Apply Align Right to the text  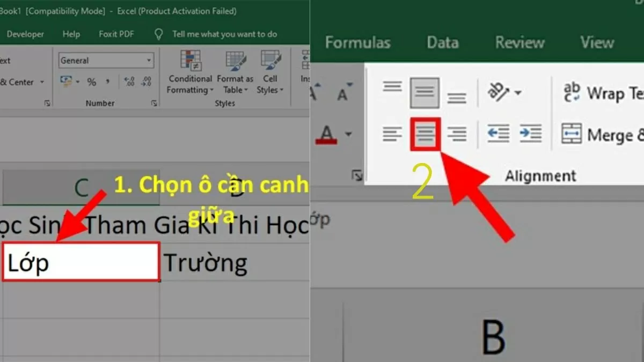(457, 134)
